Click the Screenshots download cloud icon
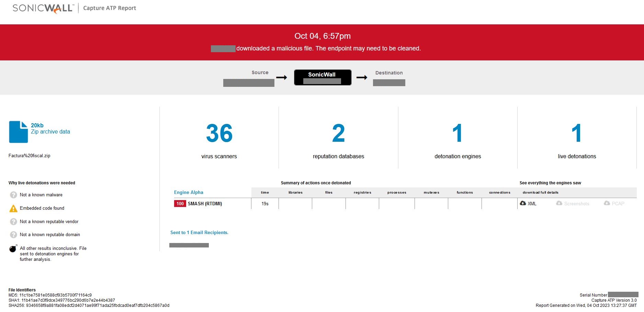Viewport: 644px width, 312px height. click(x=559, y=203)
